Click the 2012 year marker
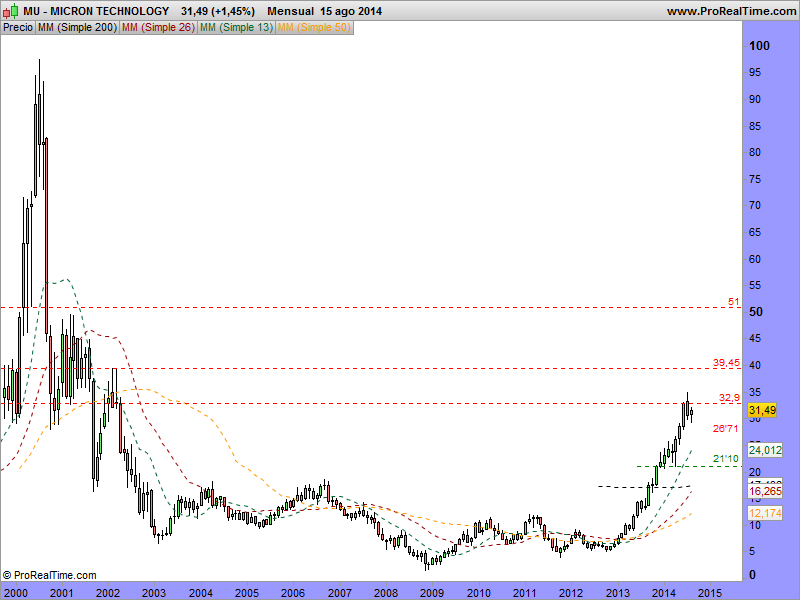 tap(571, 593)
